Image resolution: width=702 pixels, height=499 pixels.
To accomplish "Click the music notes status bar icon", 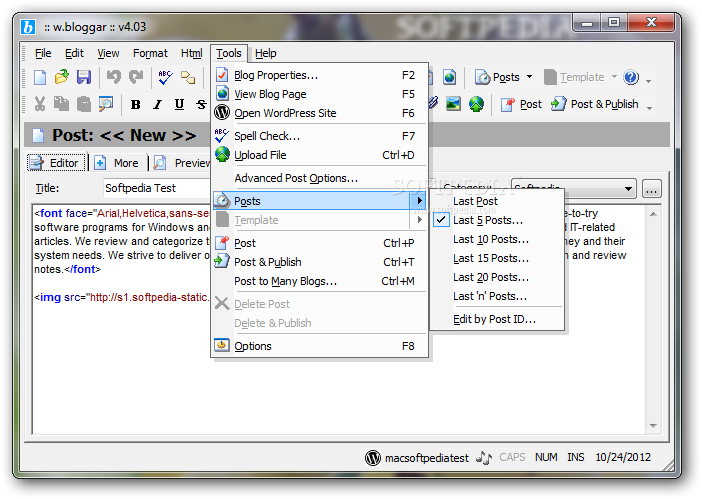I will [484, 457].
